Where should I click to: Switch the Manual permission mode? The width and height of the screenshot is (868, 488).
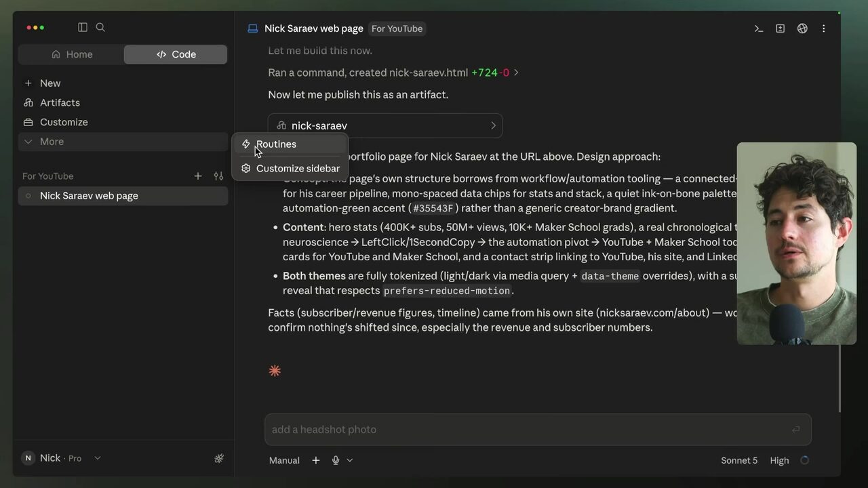[x=284, y=460]
